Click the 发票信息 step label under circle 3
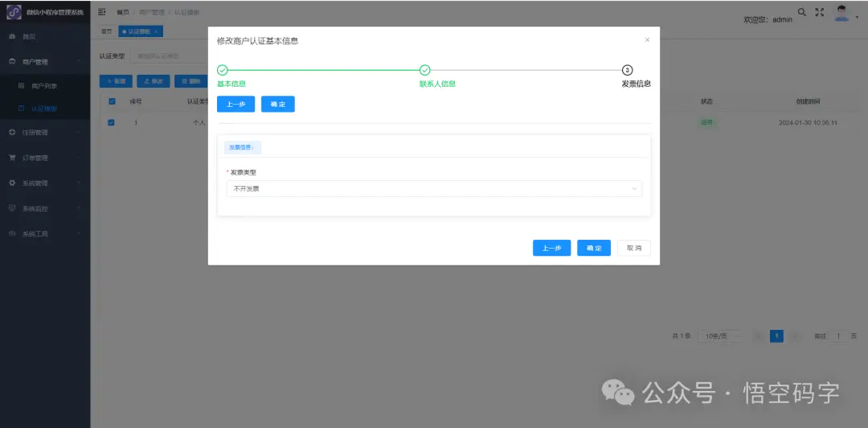The image size is (868, 428). click(x=636, y=84)
